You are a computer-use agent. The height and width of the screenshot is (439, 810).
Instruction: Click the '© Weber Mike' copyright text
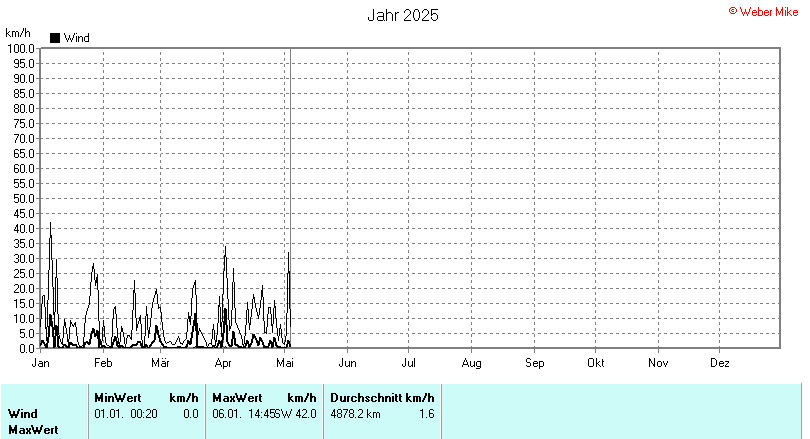(x=763, y=12)
